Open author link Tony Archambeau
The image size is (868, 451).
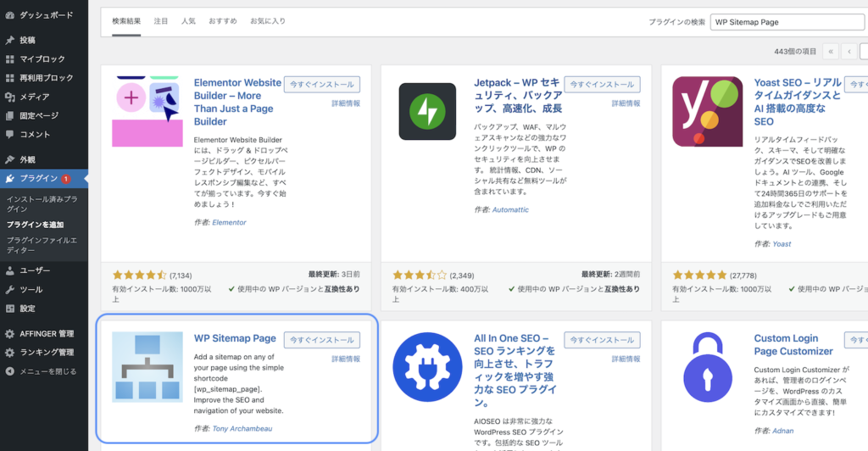click(x=242, y=429)
